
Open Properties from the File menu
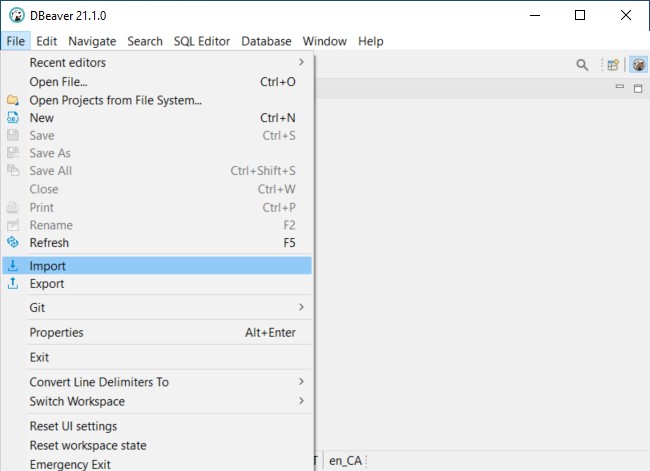[x=157, y=332]
